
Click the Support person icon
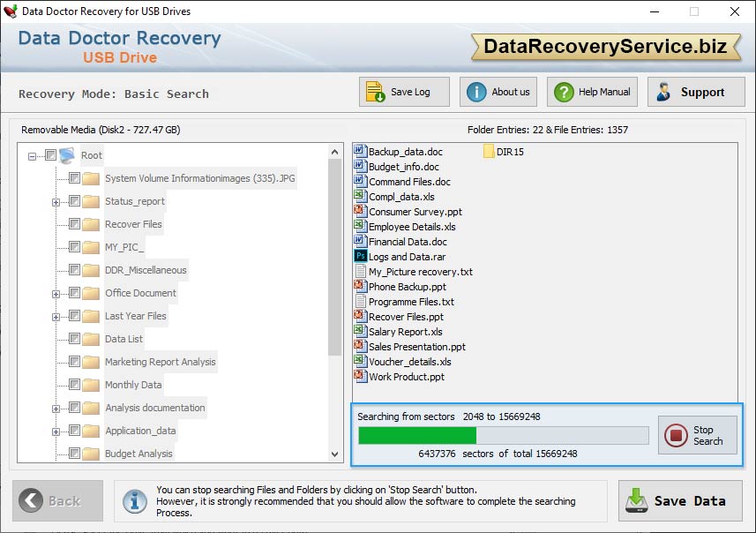coord(663,92)
